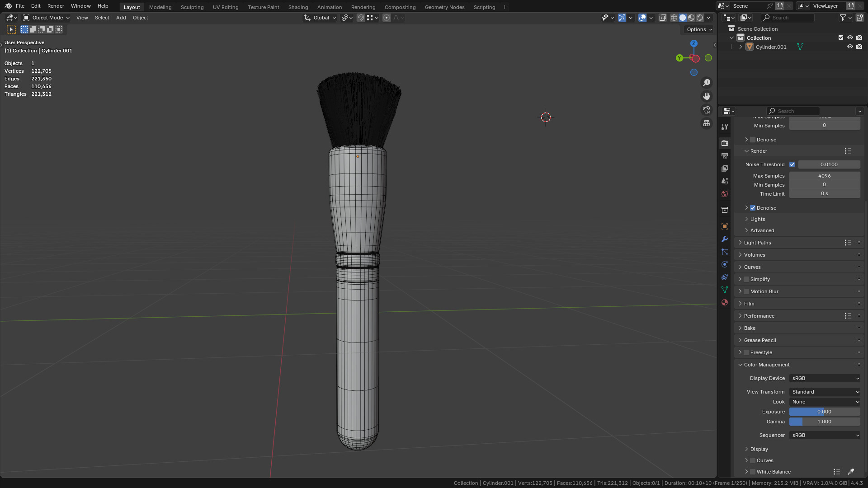This screenshot has width=868, height=488.
Task: Click the new collection icon in outliner
Action: click(x=859, y=18)
